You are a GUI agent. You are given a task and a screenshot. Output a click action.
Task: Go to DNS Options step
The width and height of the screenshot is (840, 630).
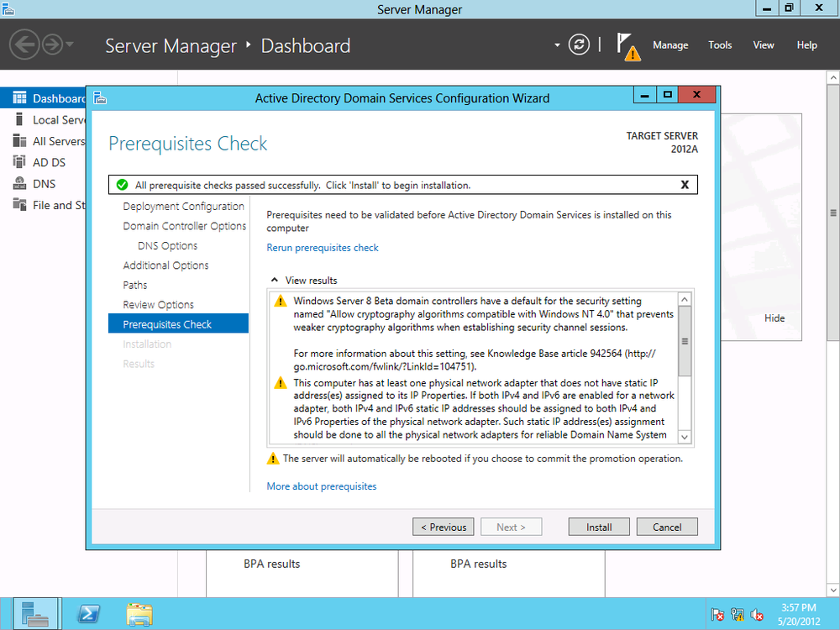coord(167,246)
